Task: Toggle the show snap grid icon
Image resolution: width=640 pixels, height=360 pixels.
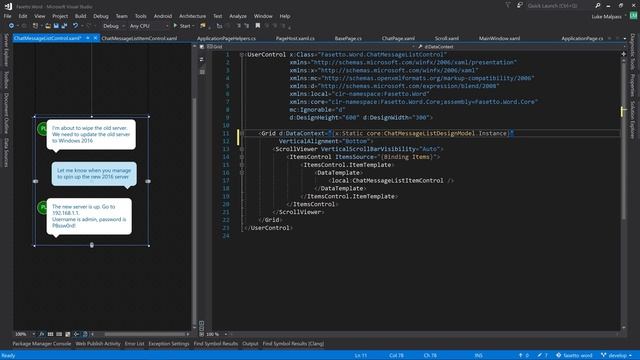Action: pyautogui.click(x=50, y=334)
